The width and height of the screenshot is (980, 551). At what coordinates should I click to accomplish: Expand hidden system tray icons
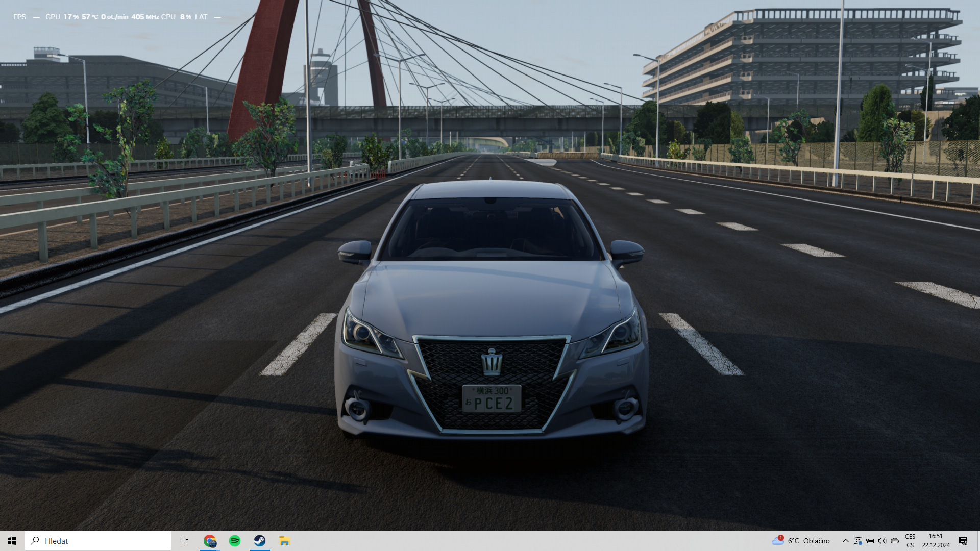[845, 541]
